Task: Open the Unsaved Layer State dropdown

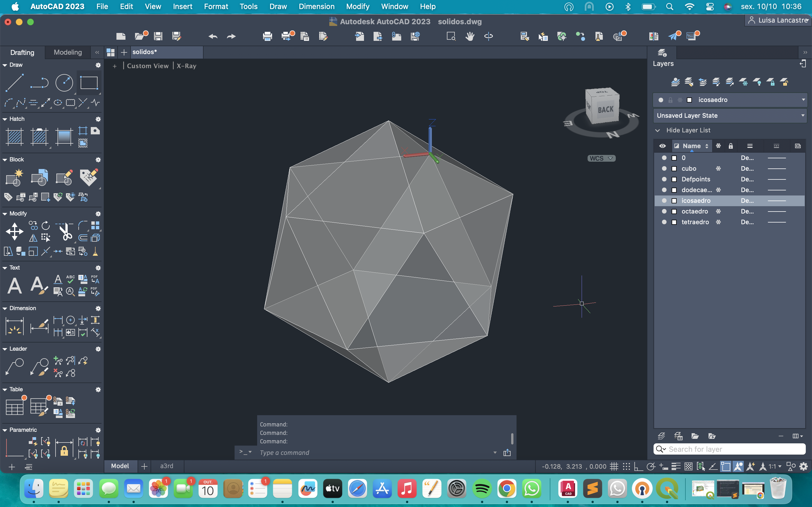Action: [x=730, y=116]
